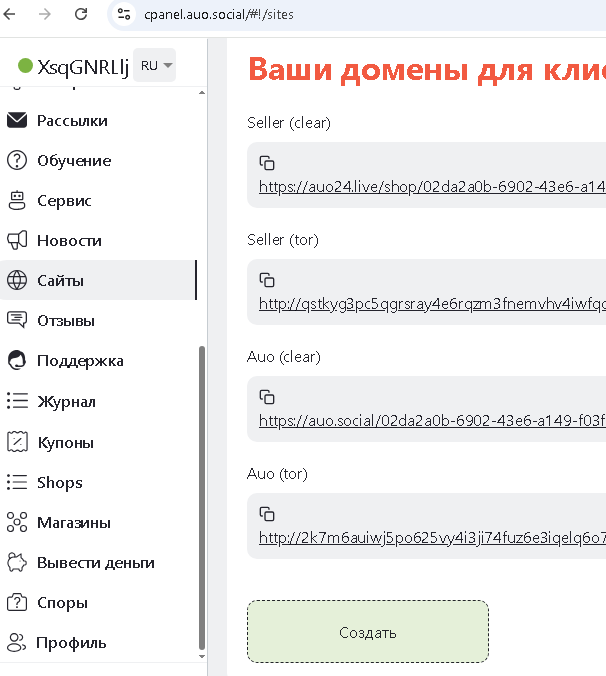Screen dimensions: 606x676
Task: Click the Рассылки envelope icon
Action: tap(16, 121)
